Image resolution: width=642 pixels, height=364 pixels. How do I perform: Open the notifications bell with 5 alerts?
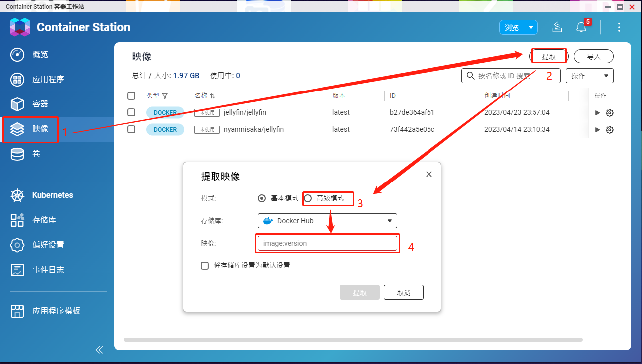(581, 27)
